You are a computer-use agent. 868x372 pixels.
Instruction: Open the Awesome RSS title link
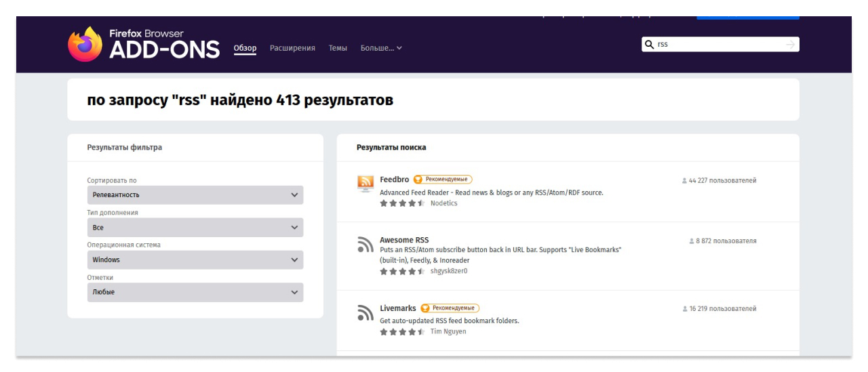point(404,240)
